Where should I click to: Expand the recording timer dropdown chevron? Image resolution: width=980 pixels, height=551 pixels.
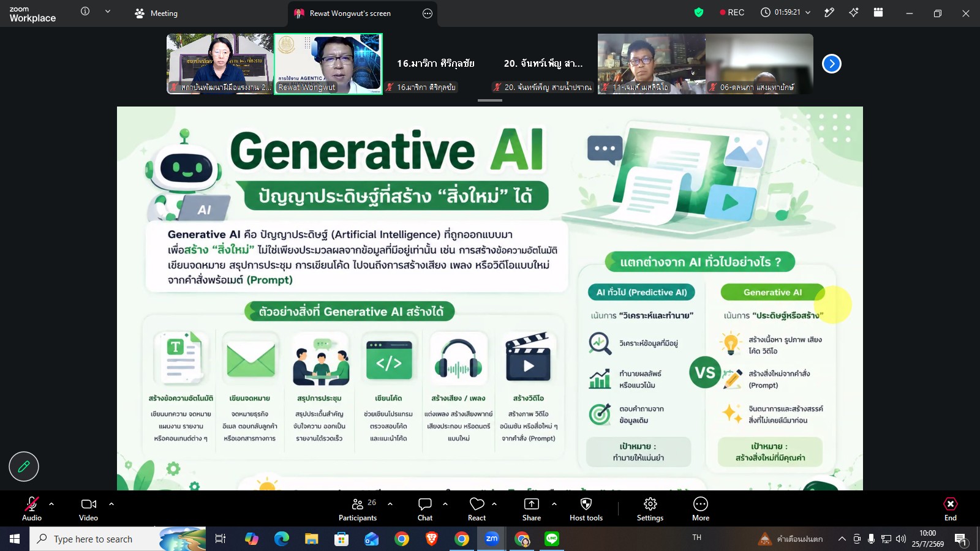point(808,12)
